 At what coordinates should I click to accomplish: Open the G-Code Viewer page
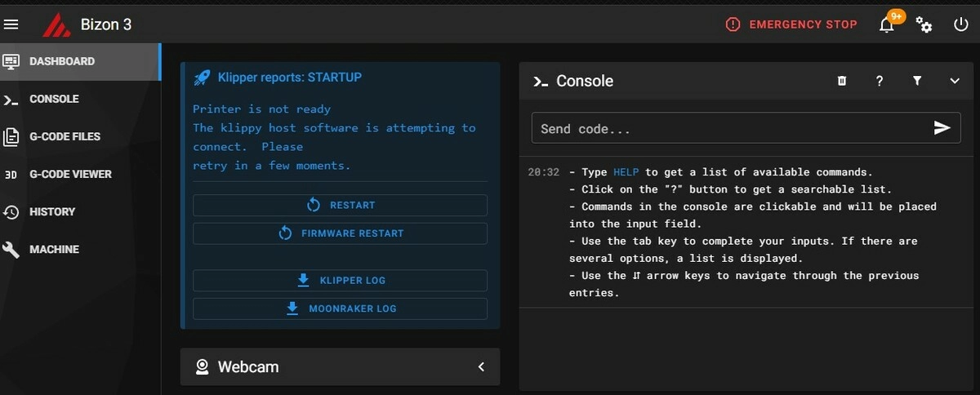(70, 174)
